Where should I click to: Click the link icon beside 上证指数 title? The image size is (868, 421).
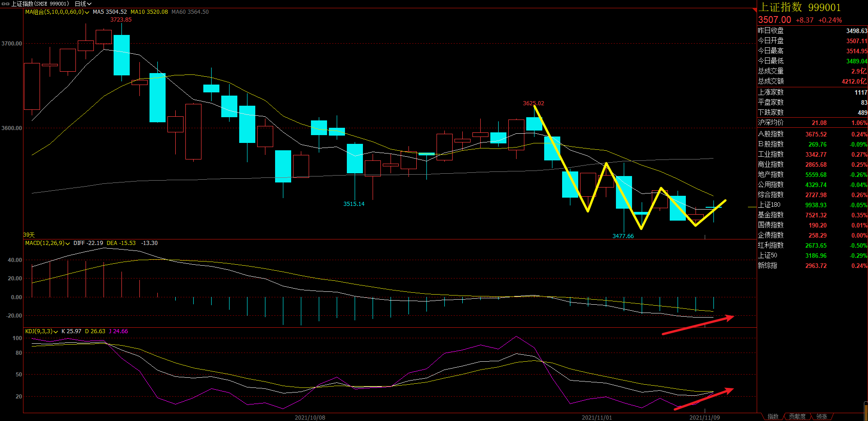tap(5, 4)
